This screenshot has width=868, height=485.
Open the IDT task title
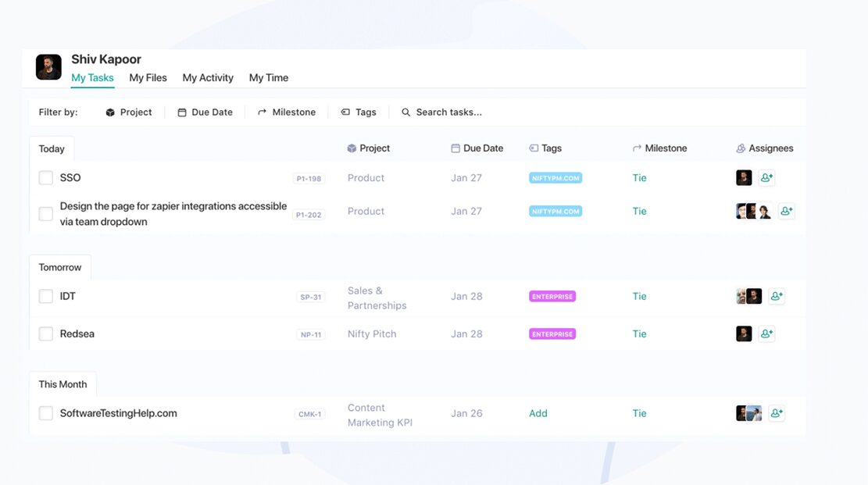click(x=67, y=296)
